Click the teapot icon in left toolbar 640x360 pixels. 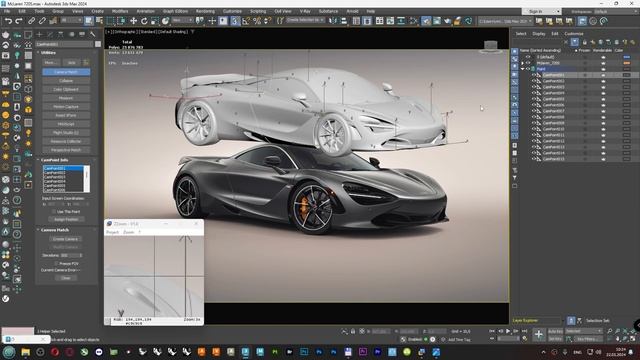pyautogui.click(x=6, y=35)
